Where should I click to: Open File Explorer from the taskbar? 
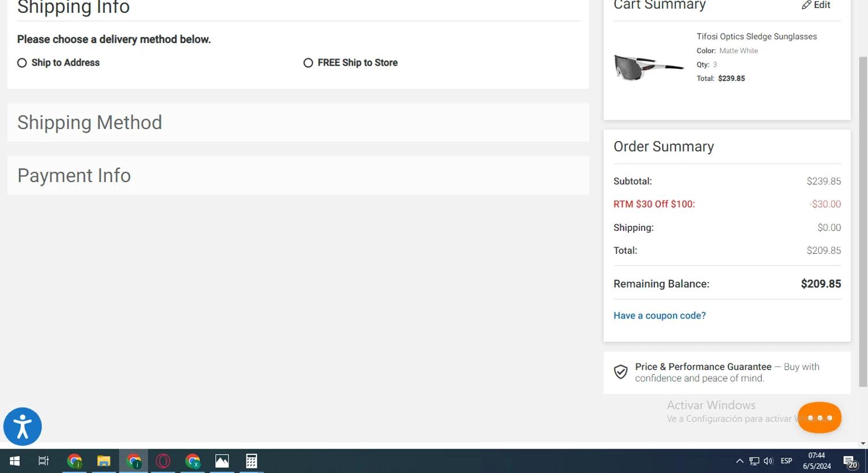(104, 461)
